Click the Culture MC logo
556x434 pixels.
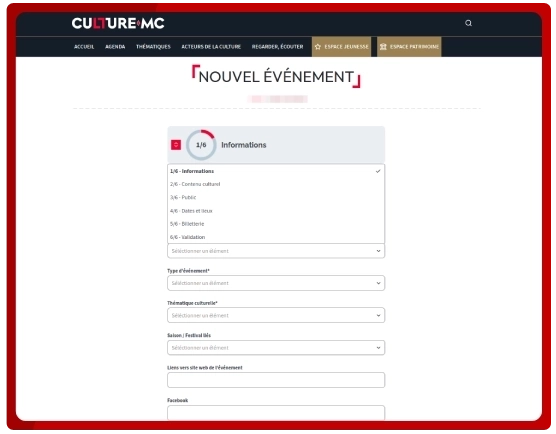[118, 23]
